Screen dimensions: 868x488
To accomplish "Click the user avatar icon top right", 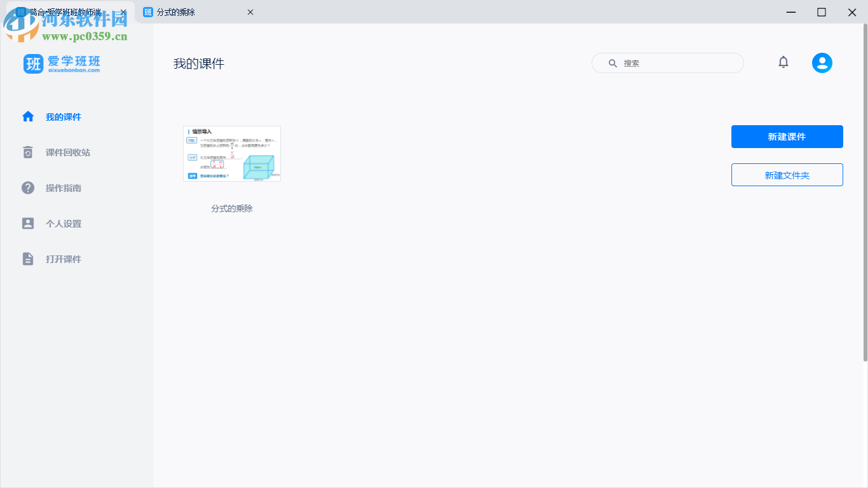I will click(822, 62).
